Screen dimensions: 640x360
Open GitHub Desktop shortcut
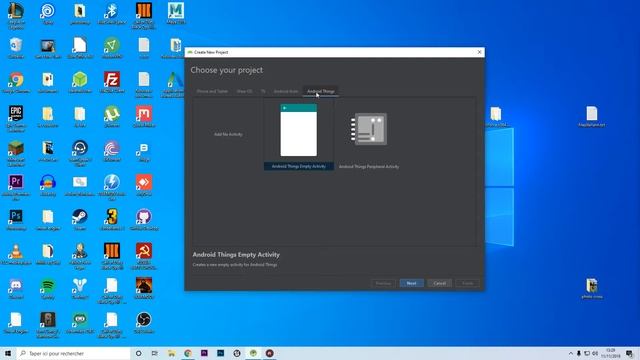click(143, 220)
